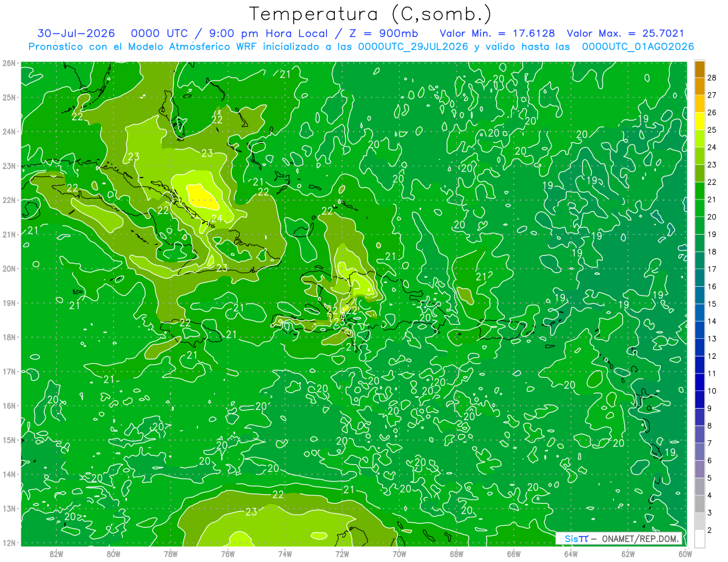728x562 pixels.
Task: Click the latitude axis label 20N
Action: coord(8,269)
